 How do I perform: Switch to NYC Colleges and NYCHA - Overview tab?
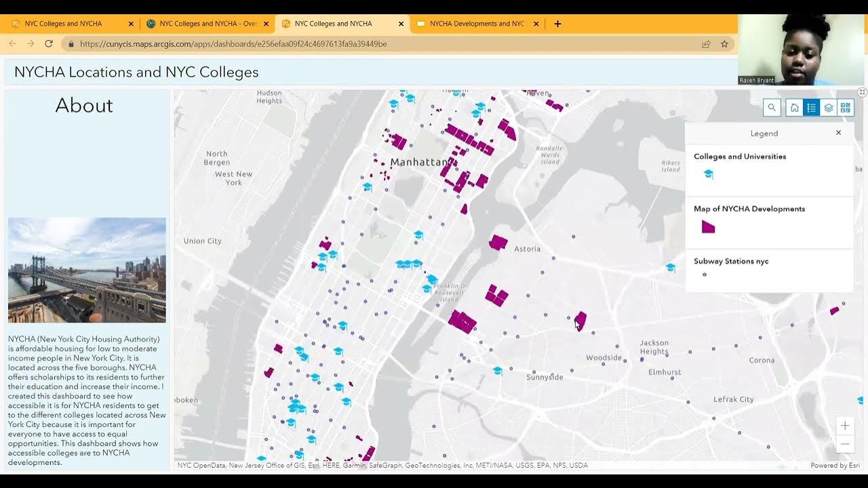[208, 24]
